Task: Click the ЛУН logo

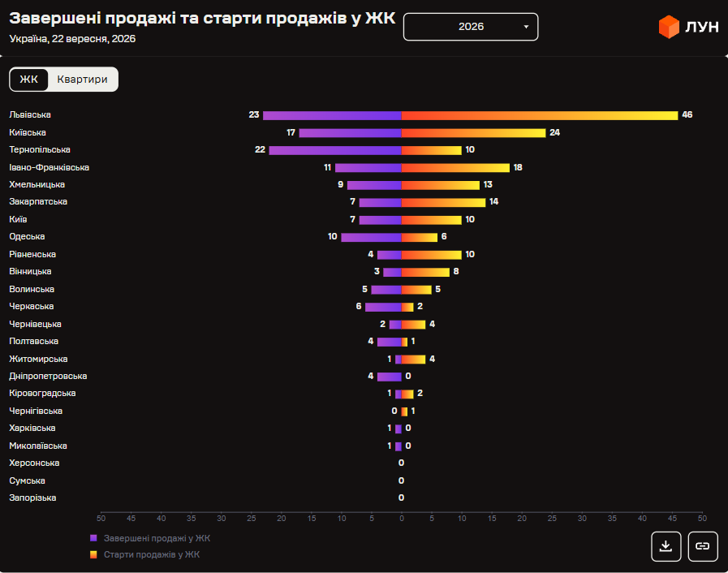Action: coord(688,27)
